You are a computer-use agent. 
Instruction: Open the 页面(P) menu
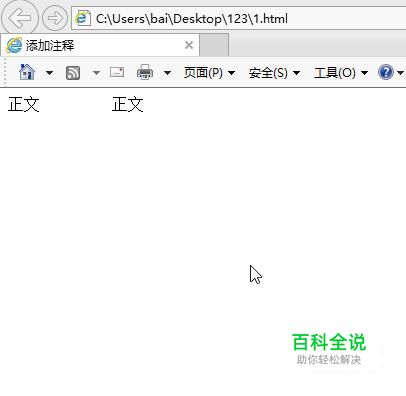point(210,73)
